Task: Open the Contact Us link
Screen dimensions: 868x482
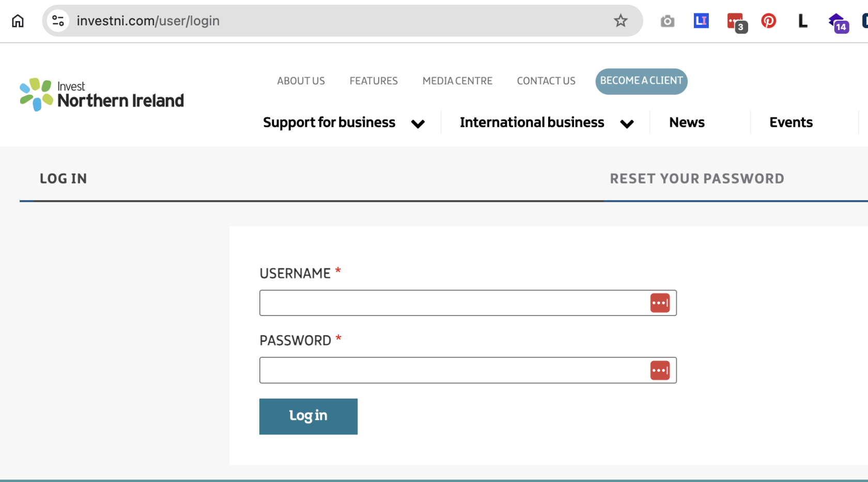Action: pyautogui.click(x=546, y=81)
